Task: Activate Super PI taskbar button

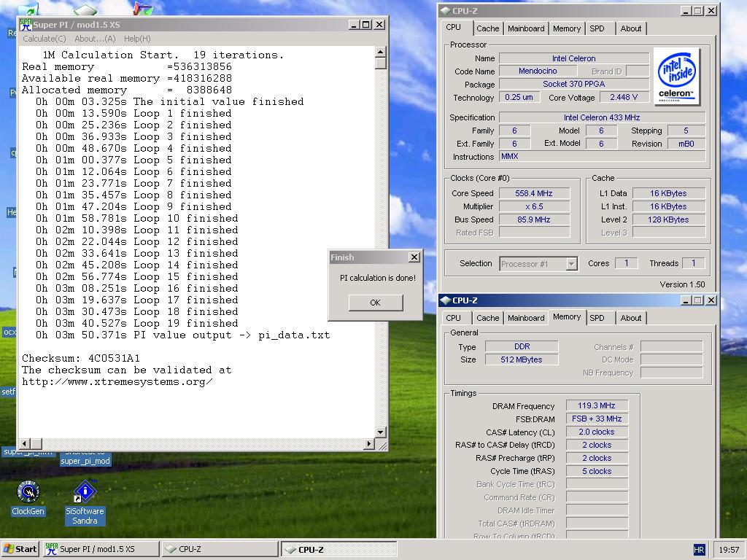Action: 101,549
